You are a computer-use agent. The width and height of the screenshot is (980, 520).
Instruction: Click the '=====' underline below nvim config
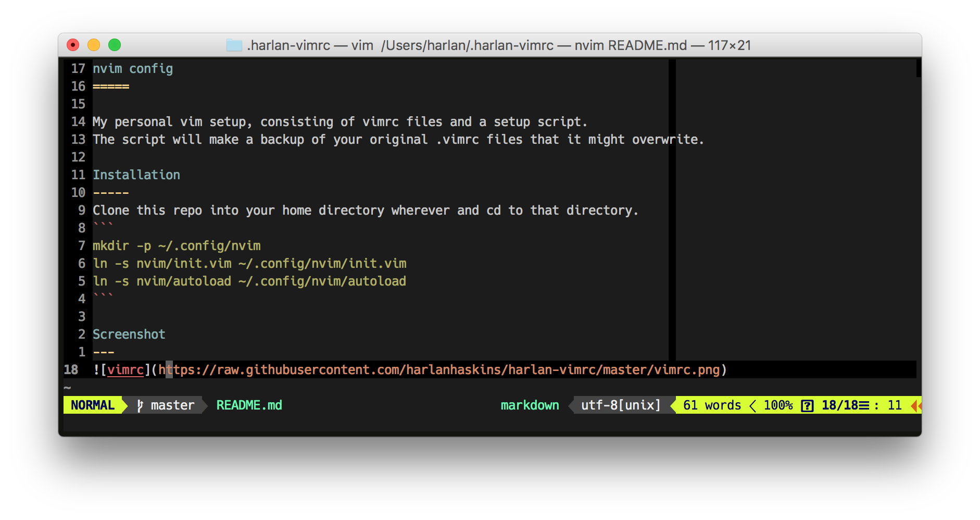point(111,86)
